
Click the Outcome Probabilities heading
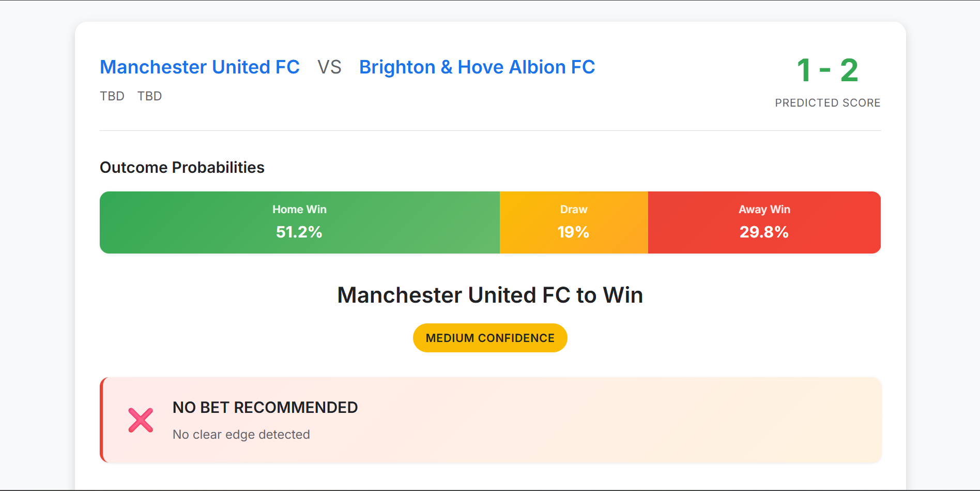(182, 167)
